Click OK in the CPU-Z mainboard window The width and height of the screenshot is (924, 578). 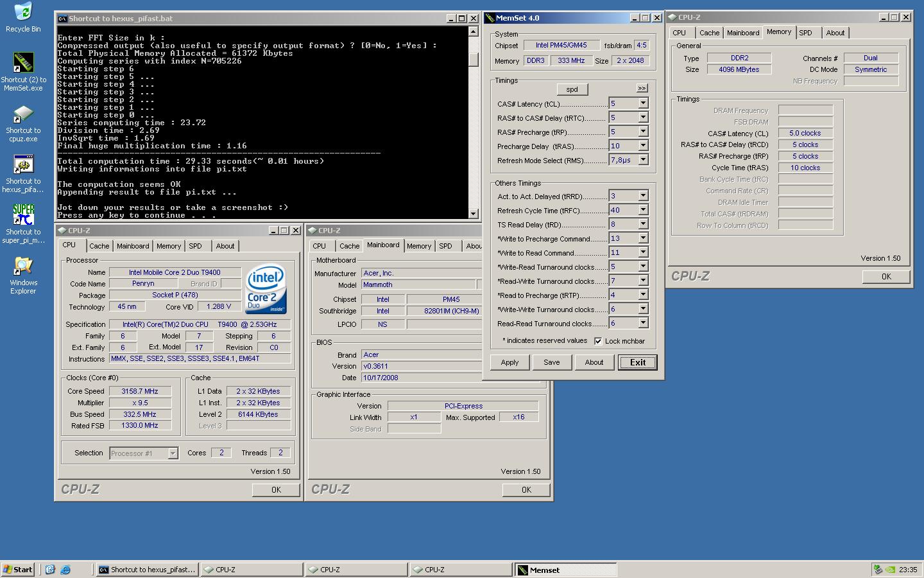pyautogui.click(x=526, y=490)
